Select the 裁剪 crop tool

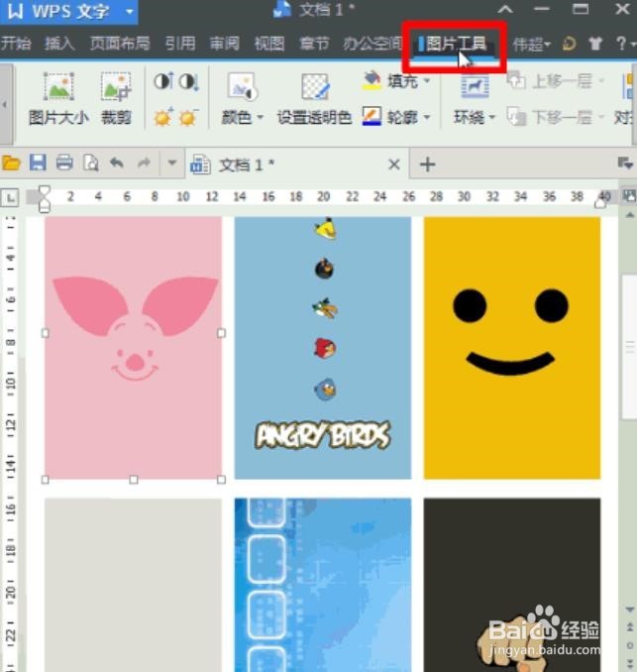(x=116, y=99)
